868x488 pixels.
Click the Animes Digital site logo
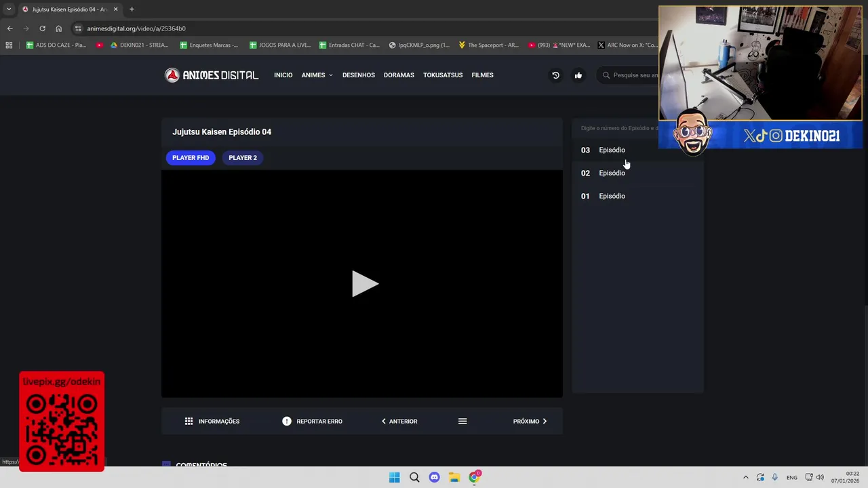pyautogui.click(x=212, y=75)
